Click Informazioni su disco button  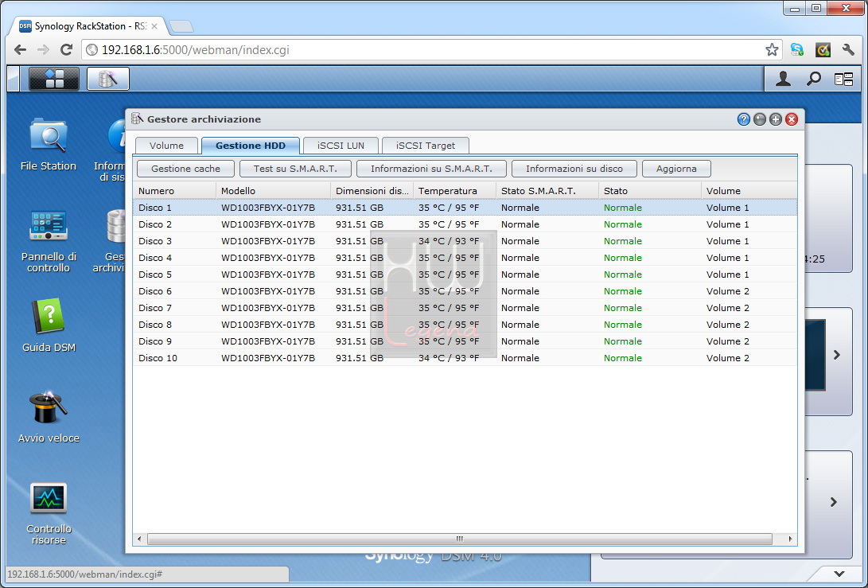(574, 169)
